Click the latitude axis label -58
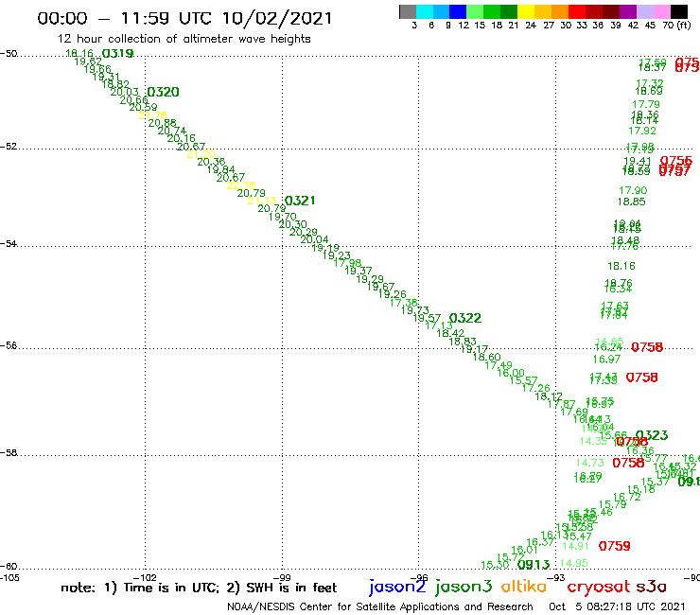700x615 pixels. [x=9, y=452]
